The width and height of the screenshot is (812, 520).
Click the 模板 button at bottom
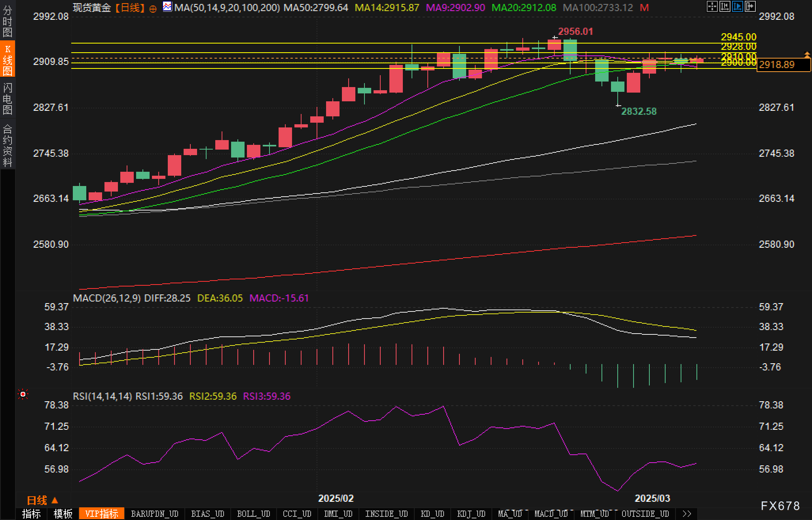pyautogui.click(x=63, y=514)
